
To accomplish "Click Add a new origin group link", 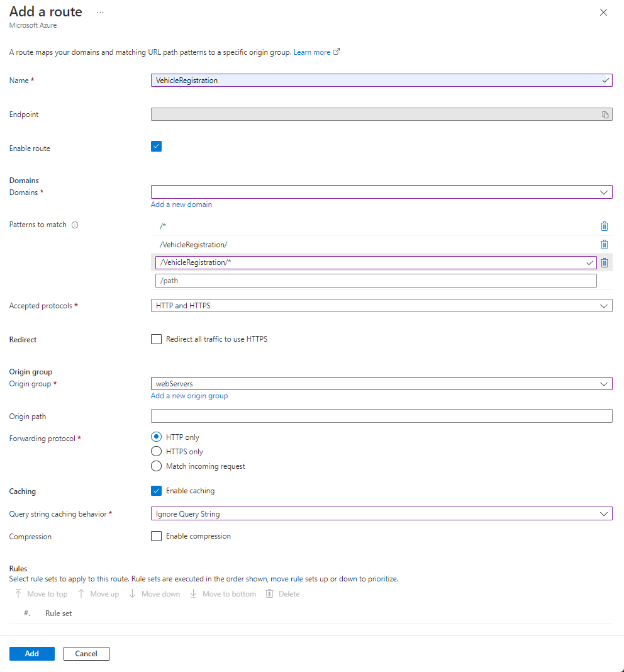I will coord(189,396).
